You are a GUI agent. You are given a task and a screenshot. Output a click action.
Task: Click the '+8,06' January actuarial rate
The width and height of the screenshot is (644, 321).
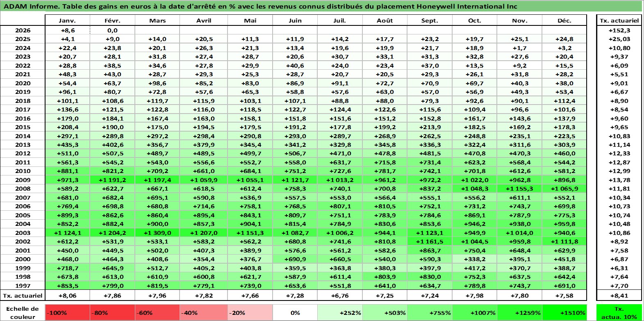click(67, 296)
